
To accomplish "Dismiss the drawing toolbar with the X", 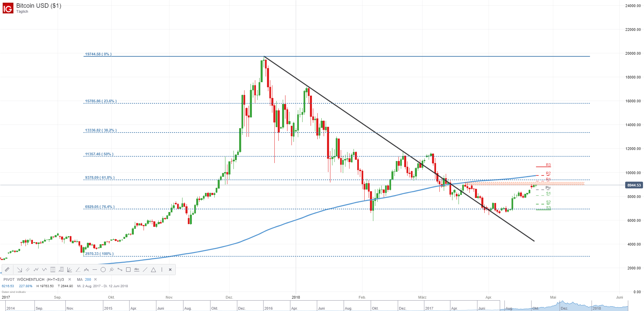I will coord(170,269).
